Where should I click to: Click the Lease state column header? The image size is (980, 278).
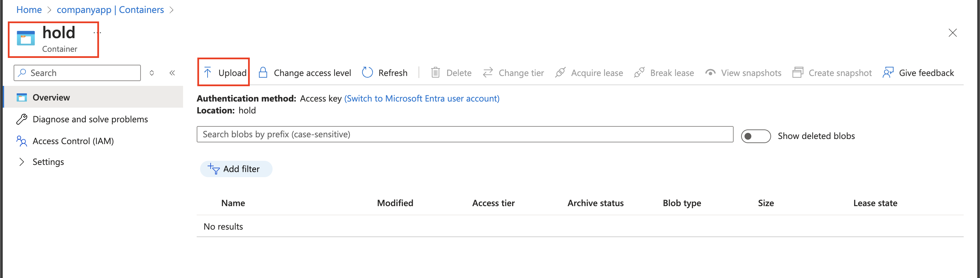click(x=875, y=203)
